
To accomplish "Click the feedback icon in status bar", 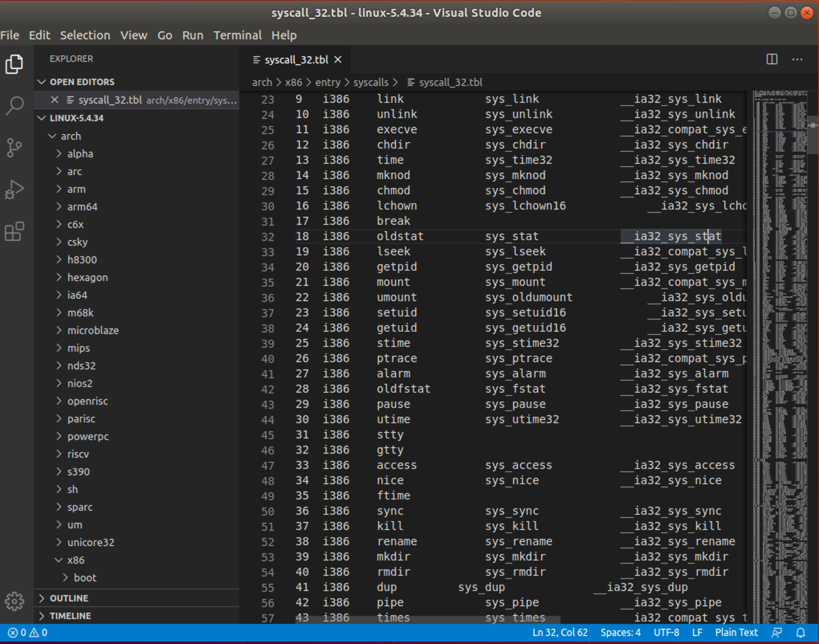I will 776,633.
